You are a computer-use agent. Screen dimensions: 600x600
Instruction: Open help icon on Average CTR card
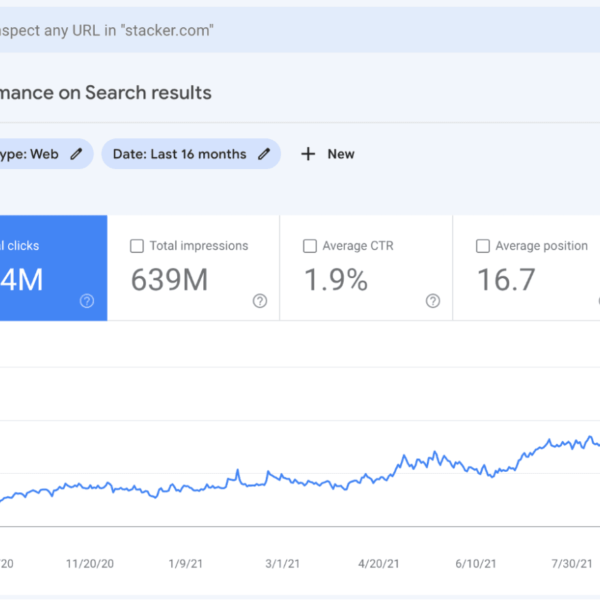(432, 301)
